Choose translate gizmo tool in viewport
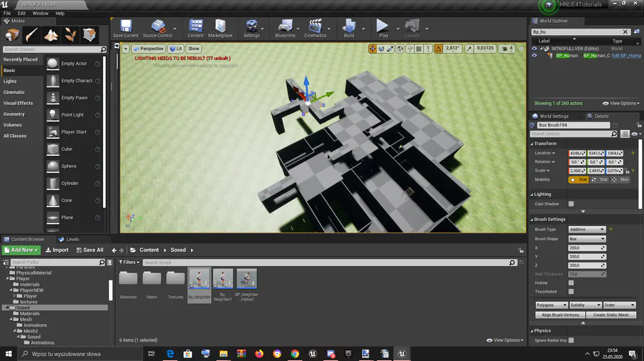 click(373, 49)
